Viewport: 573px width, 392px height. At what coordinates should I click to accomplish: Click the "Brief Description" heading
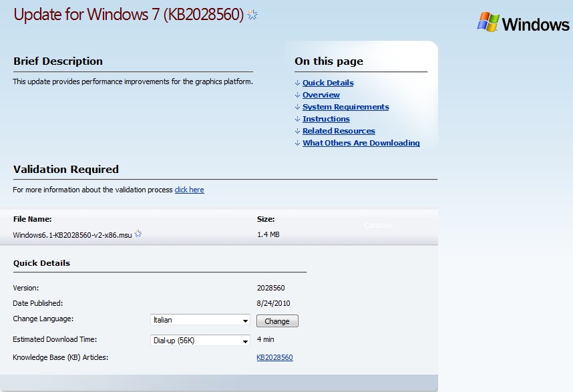pyautogui.click(x=58, y=61)
